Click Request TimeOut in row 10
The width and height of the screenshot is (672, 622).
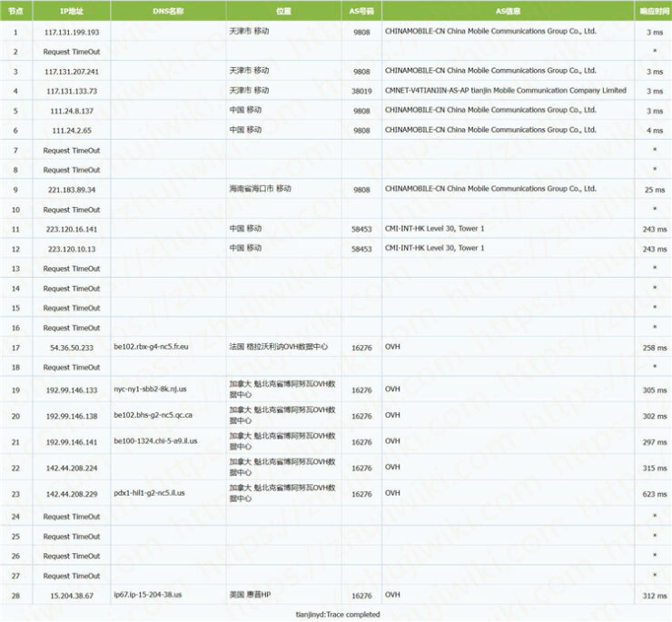72,210
